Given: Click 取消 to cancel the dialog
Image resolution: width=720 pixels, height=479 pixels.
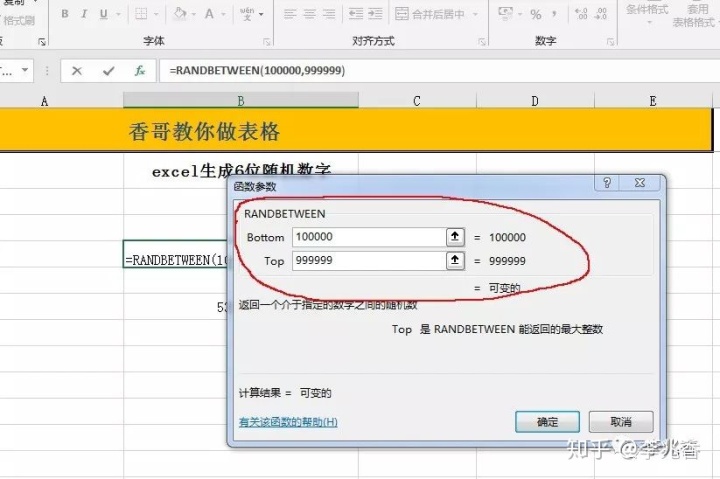Looking at the screenshot, I should click(621, 422).
